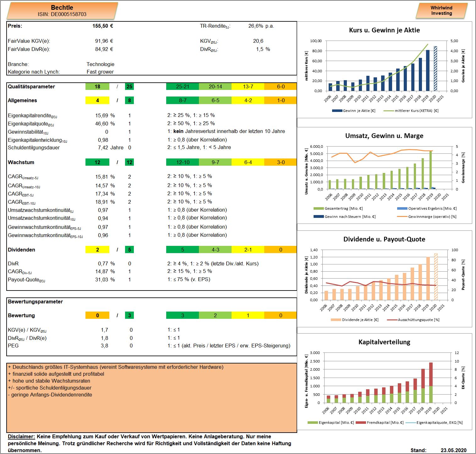Click the Eigenkapitalentwicklung value 0,98
The width and height of the screenshot is (476, 454).
tap(103, 140)
